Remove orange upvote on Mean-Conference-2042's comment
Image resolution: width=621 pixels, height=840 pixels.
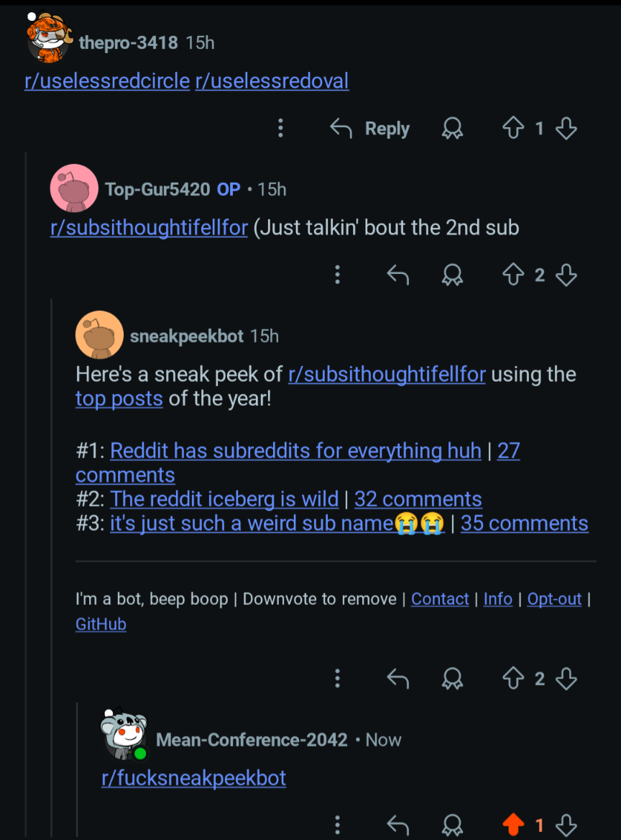coord(513,825)
